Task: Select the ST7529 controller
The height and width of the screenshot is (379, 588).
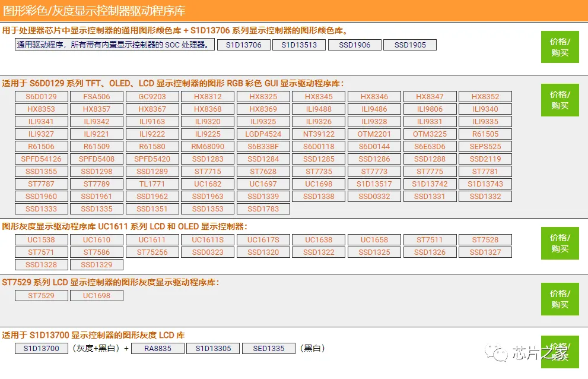Action: tap(41, 295)
